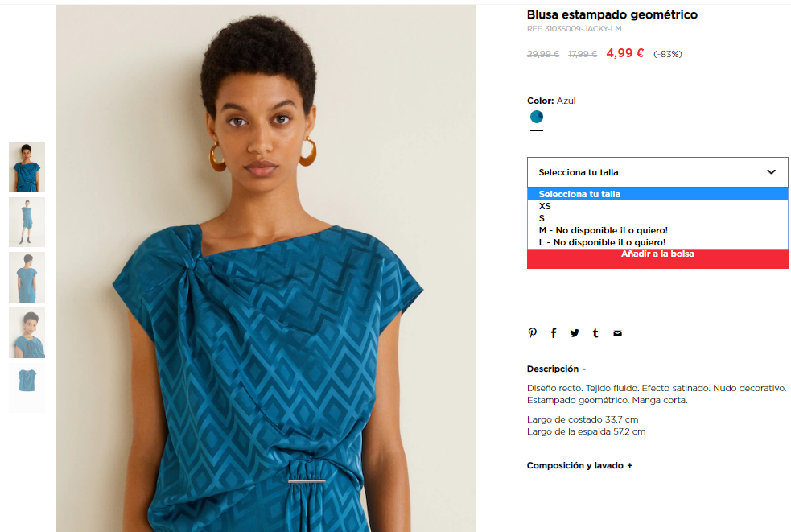Viewport: 791px width, 532px height.
Task: Select M - No disponible option
Action: click(657, 230)
